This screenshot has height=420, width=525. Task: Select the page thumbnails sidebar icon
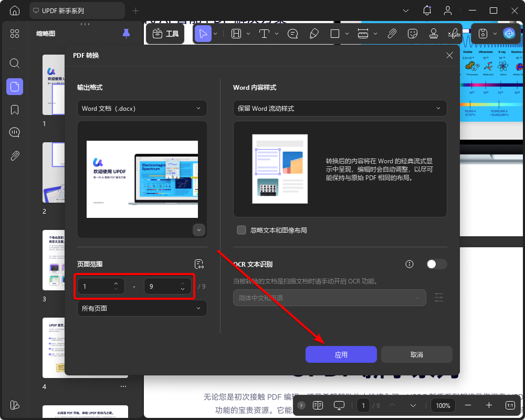pyautogui.click(x=14, y=87)
